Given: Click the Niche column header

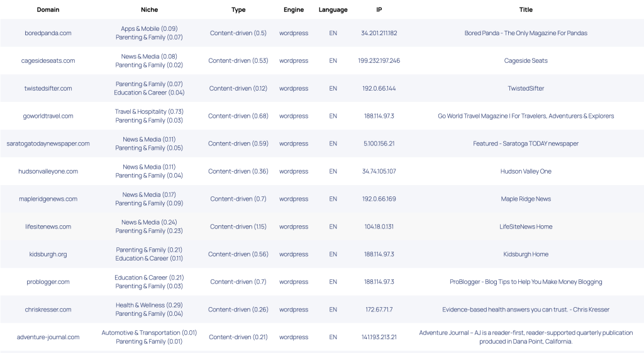Looking at the screenshot, I should point(149,9).
